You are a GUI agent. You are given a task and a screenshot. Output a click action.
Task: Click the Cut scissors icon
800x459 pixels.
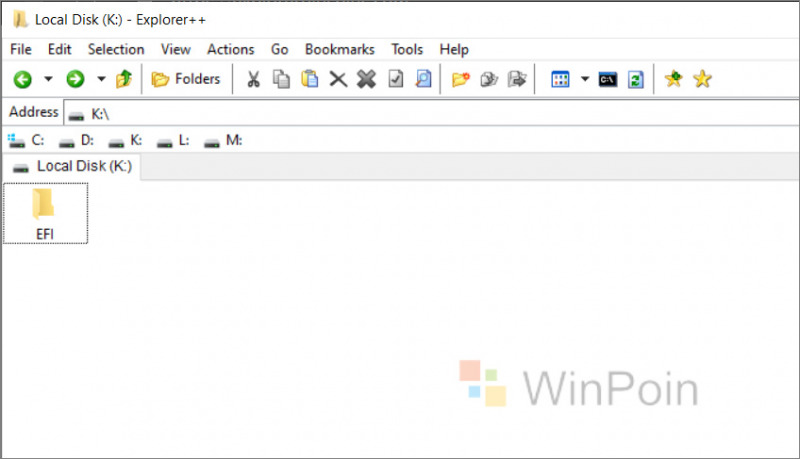pyautogui.click(x=254, y=79)
